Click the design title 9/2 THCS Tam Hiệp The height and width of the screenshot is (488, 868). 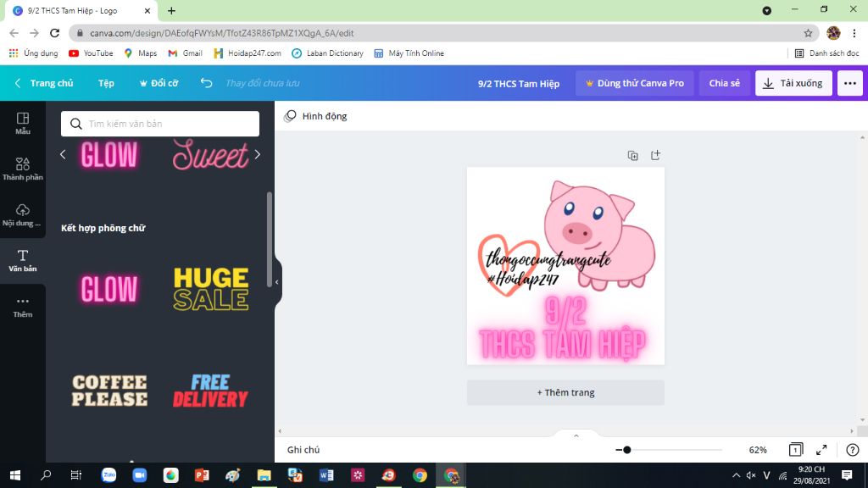coord(519,84)
